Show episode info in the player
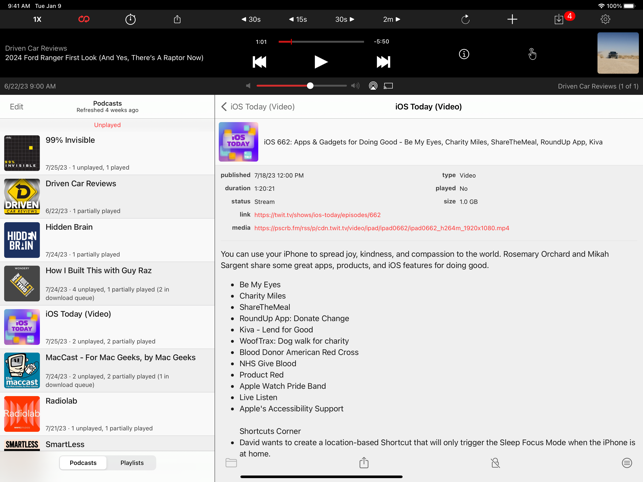 click(x=464, y=54)
